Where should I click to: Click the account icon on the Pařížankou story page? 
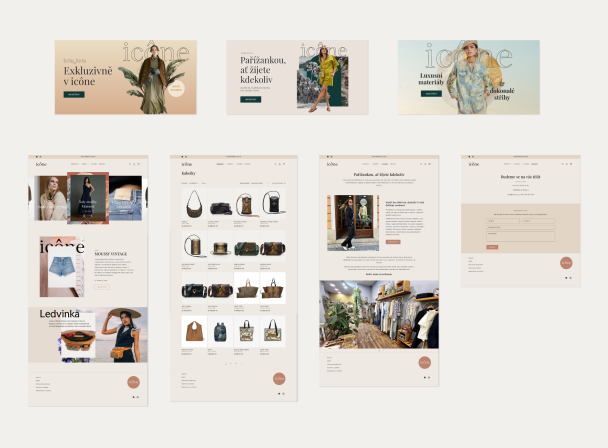[425, 164]
